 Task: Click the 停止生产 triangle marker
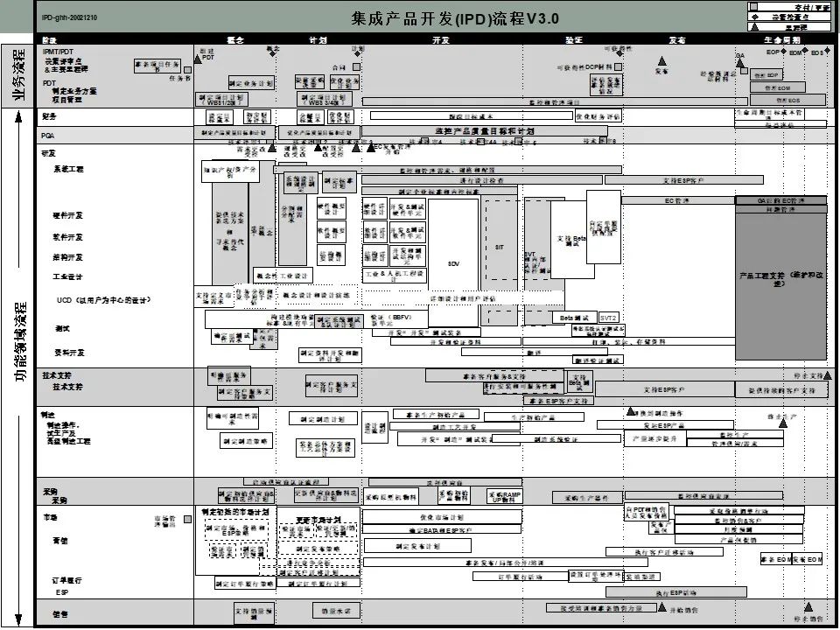pyautogui.click(x=782, y=423)
